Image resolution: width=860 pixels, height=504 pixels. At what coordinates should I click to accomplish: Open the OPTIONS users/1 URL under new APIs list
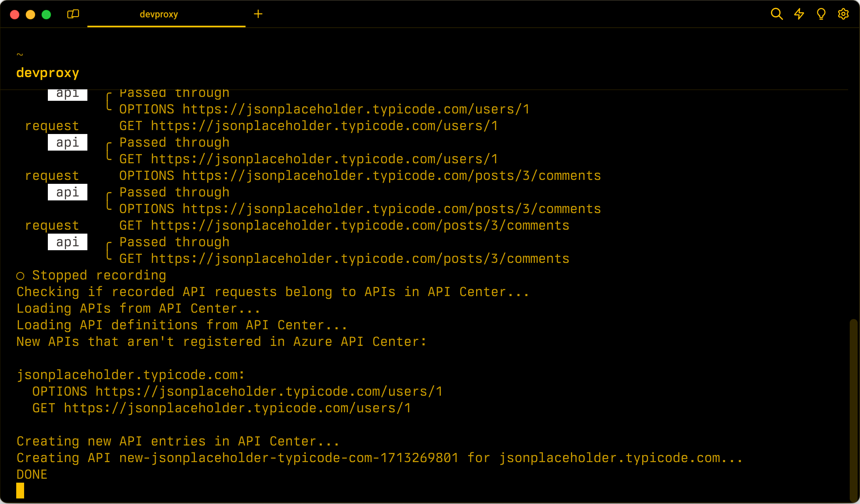(x=269, y=391)
